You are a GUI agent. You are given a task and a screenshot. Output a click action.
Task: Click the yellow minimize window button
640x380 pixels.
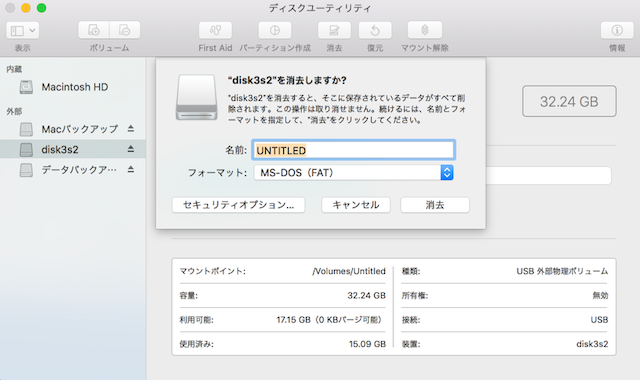coord(26,8)
